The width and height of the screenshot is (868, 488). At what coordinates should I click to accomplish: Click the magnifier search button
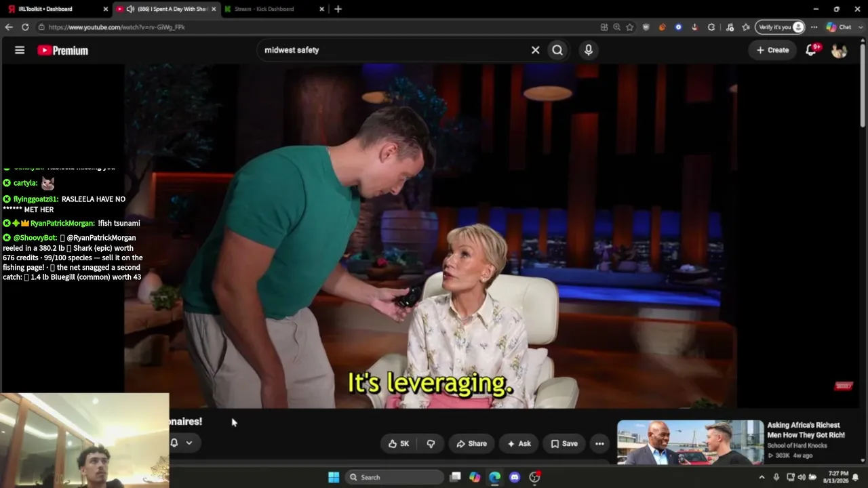[x=557, y=50]
